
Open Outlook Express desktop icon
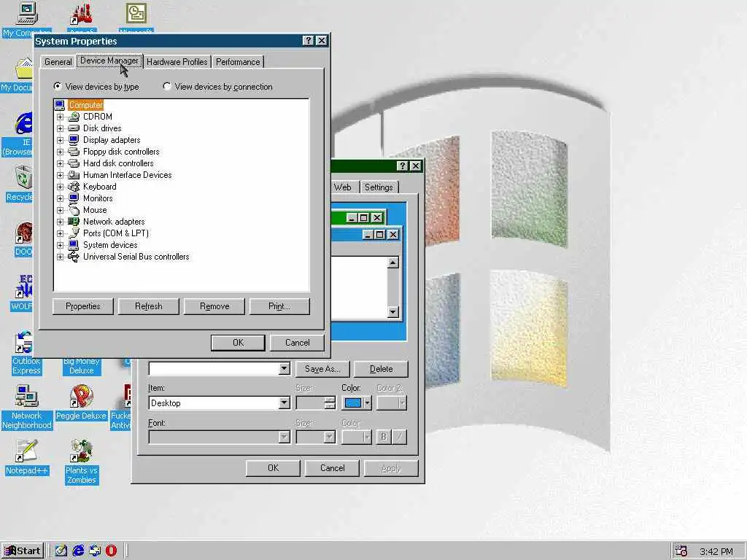coord(25,342)
